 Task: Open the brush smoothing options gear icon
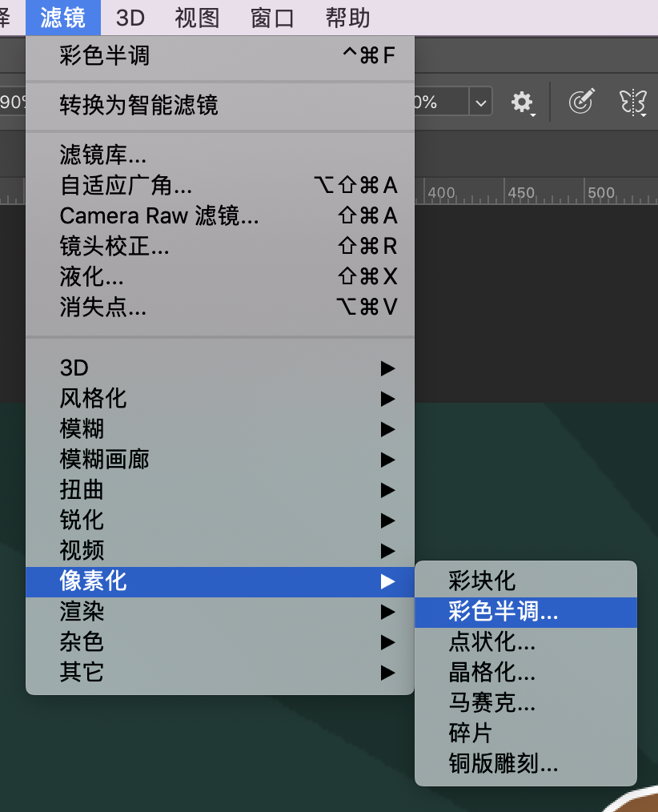522,102
